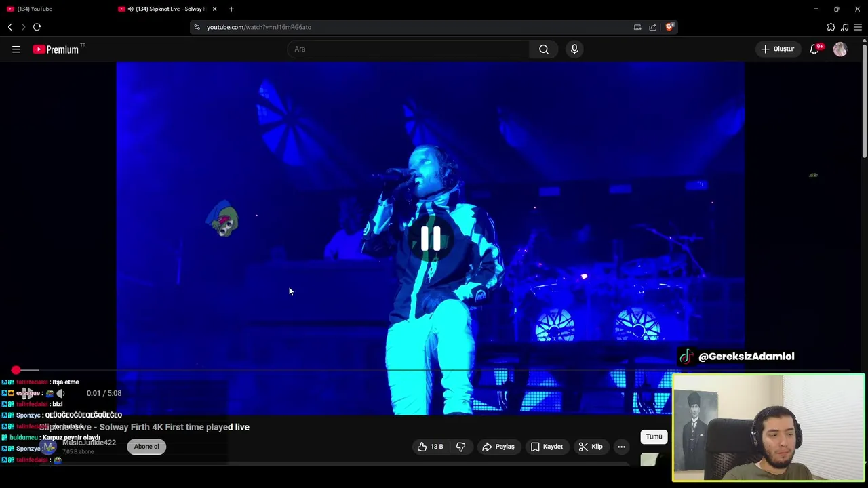Open more actions three-dot menu
Screen dimensions: 868x488
pos(621,447)
